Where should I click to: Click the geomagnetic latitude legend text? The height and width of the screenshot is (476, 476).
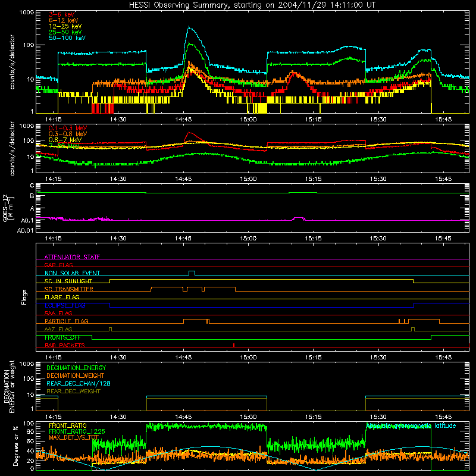pos(411,426)
